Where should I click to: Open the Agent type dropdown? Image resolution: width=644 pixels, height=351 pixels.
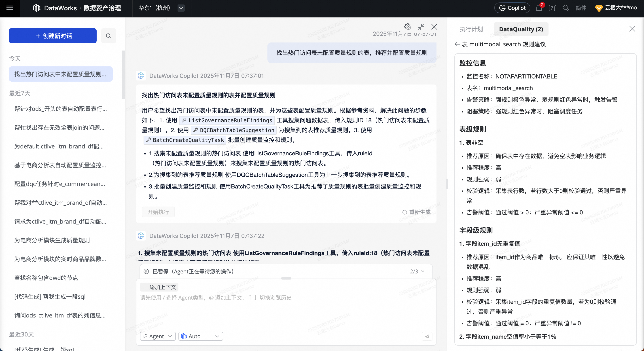pyautogui.click(x=157, y=336)
